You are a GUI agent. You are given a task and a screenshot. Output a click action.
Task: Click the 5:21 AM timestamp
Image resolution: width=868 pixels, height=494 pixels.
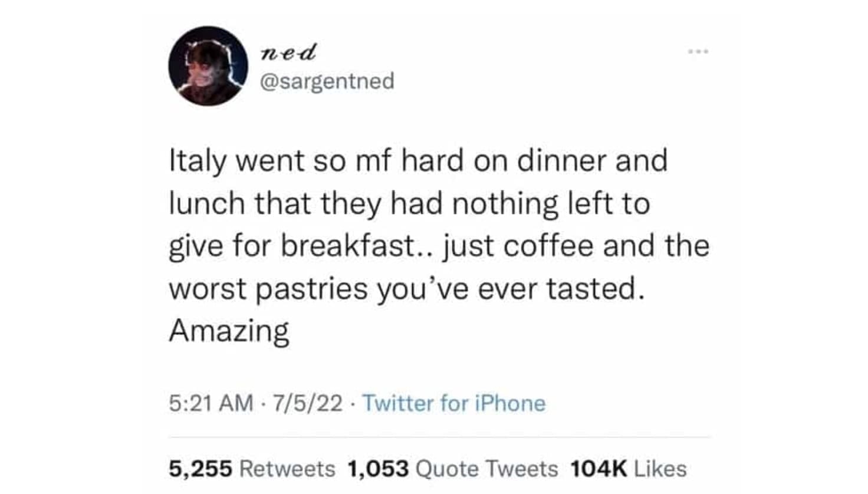tap(211, 403)
